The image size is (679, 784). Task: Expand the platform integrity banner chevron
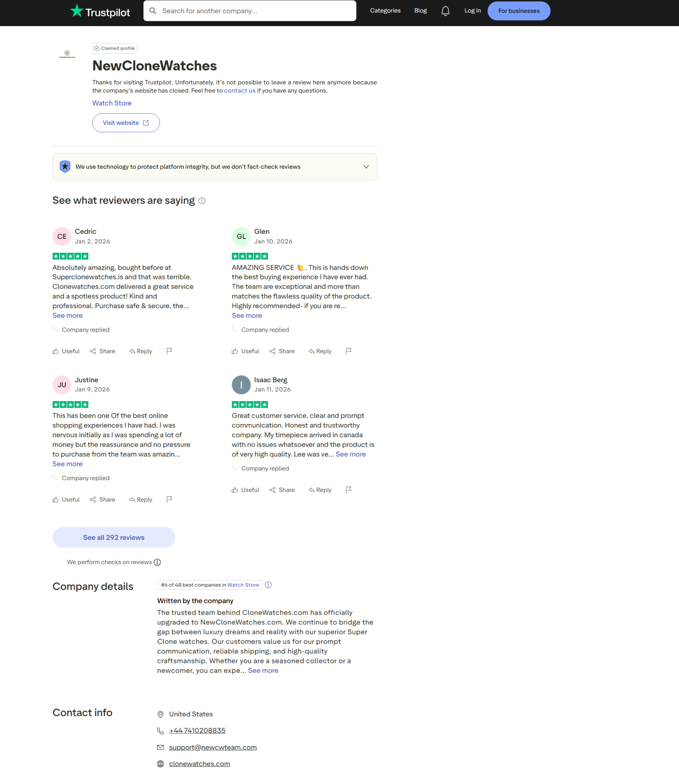(x=365, y=167)
